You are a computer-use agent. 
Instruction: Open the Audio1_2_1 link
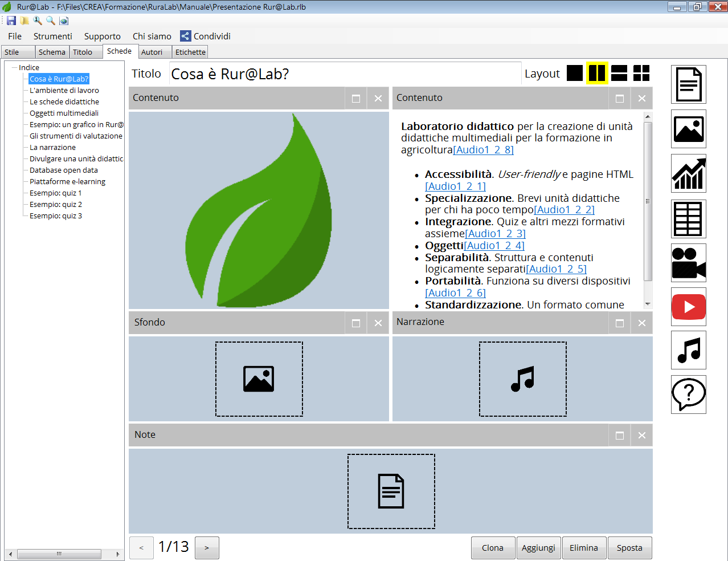point(455,186)
